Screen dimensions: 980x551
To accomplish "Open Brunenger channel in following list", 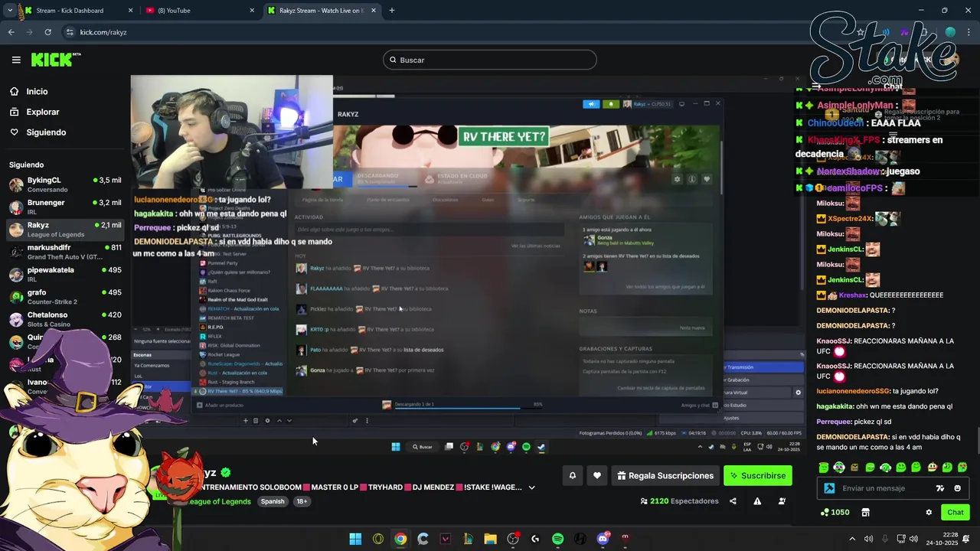I will pyautogui.click(x=65, y=207).
